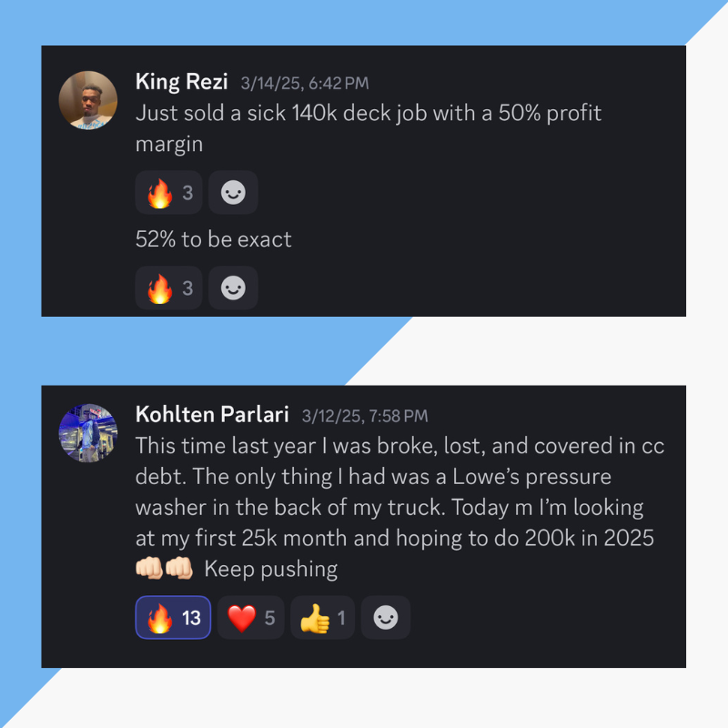This screenshot has height=728, width=728.
Task: Toggle the thumbs up reaction showing 1
Action: [323, 618]
